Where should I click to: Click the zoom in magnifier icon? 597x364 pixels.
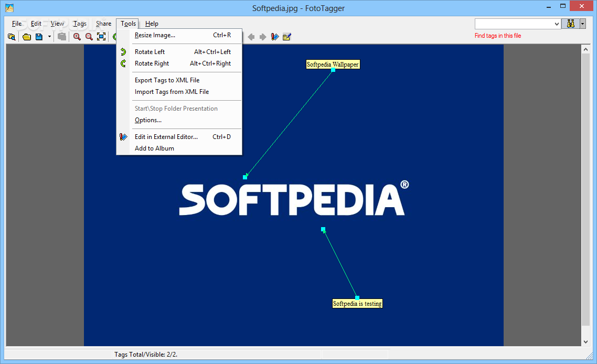(77, 37)
